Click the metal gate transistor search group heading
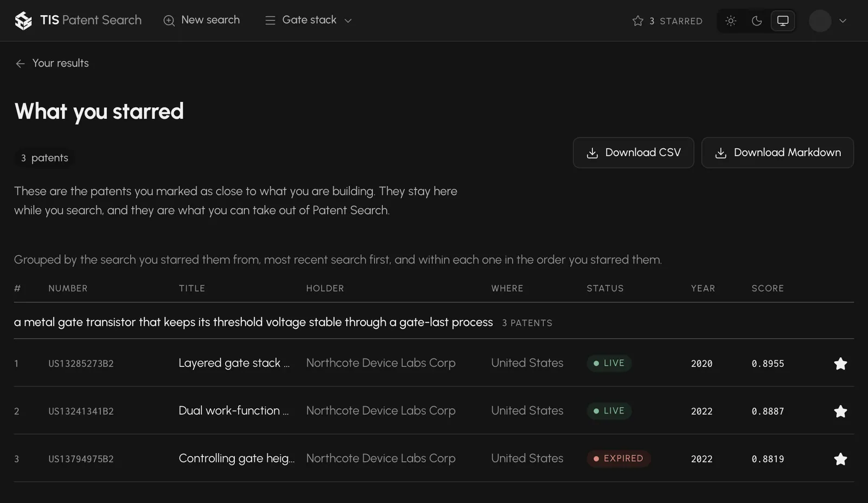This screenshot has height=503, width=868. coord(253,322)
